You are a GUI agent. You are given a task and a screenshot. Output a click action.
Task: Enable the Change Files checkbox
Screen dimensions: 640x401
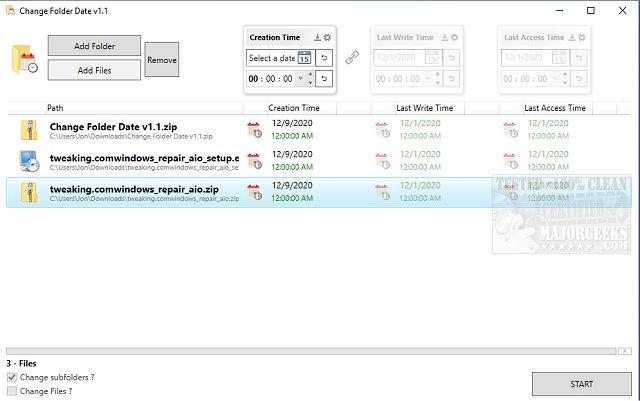pos(12,391)
